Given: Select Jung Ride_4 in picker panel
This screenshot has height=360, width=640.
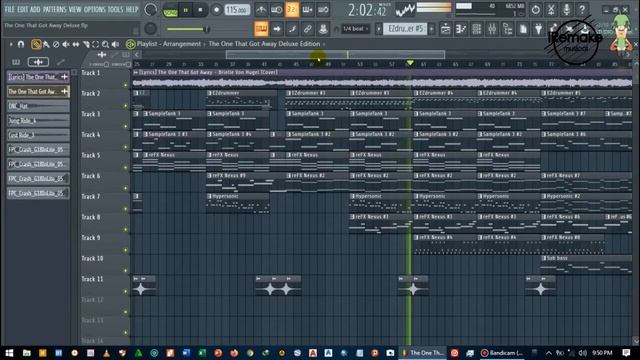Looking at the screenshot, I should click(38, 120).
